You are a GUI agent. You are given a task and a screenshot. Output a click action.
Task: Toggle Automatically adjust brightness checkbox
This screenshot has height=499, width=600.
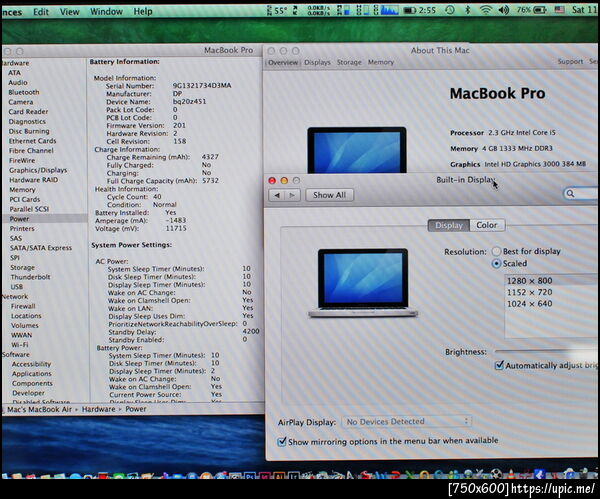pos(499,365)
